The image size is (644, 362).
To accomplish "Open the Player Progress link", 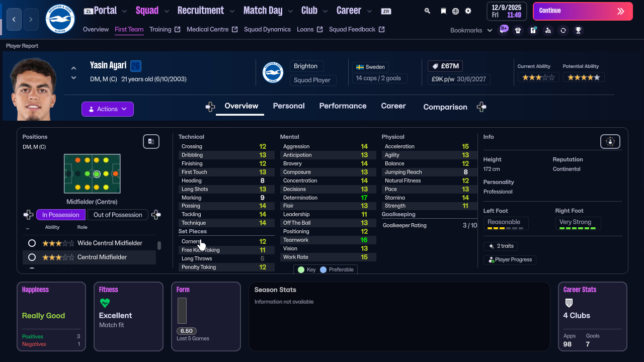I will [510, 260].
